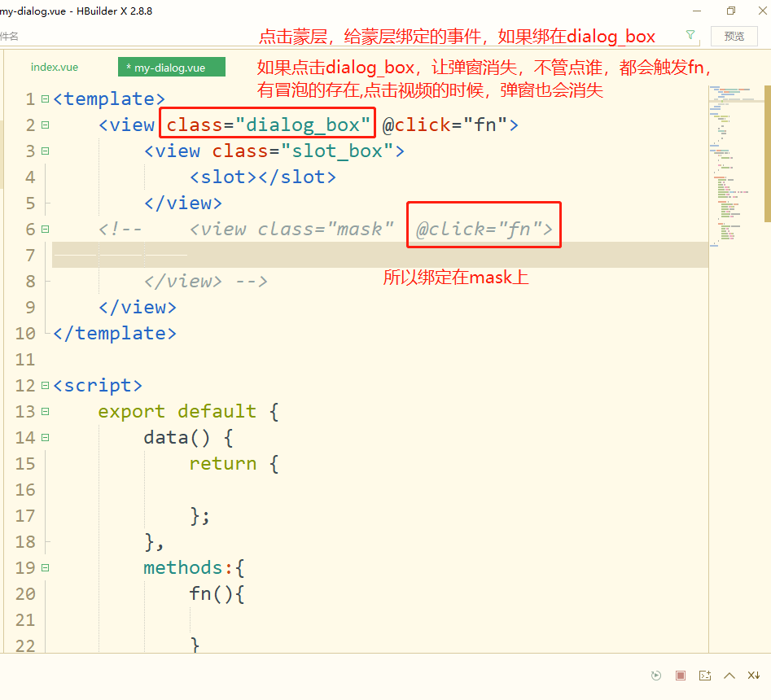Viewport: 771px width, 700px height.
Task: Click line number 16 in the gutter
Action: click(25, 490)
